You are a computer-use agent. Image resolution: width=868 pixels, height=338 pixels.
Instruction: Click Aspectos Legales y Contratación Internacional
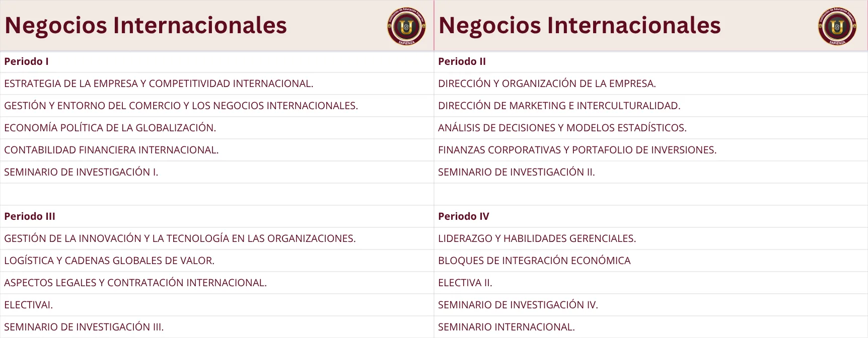[x=135, y=283]
